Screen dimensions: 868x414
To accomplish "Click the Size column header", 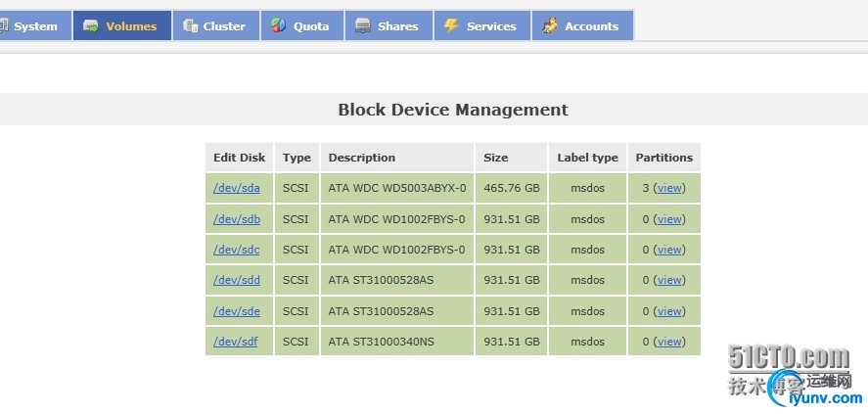I will 511,158.
